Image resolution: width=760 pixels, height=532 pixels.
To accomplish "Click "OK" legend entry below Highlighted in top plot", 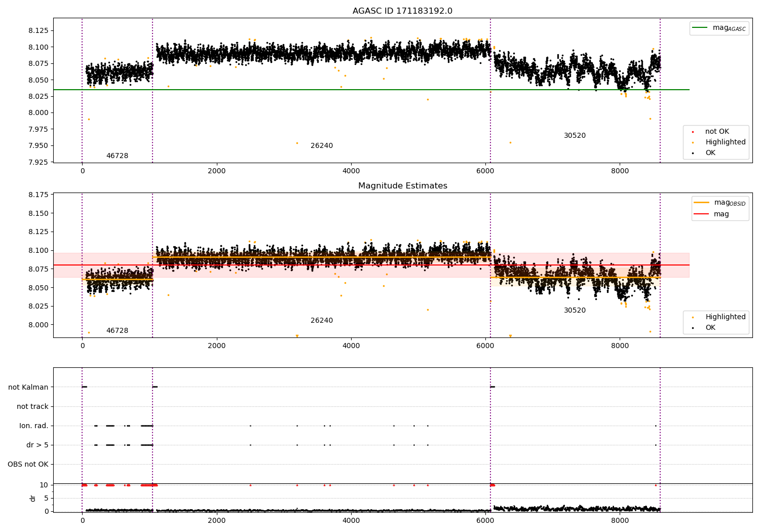I will click(710, 153).
